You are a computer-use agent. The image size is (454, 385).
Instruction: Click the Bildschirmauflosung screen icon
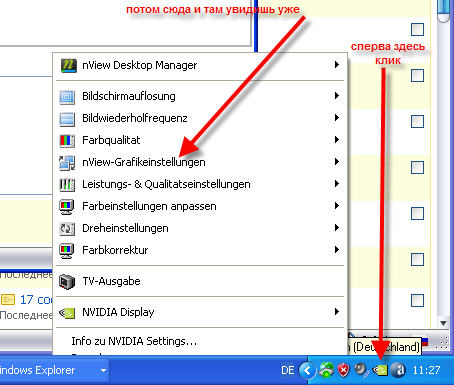point(67,97)
